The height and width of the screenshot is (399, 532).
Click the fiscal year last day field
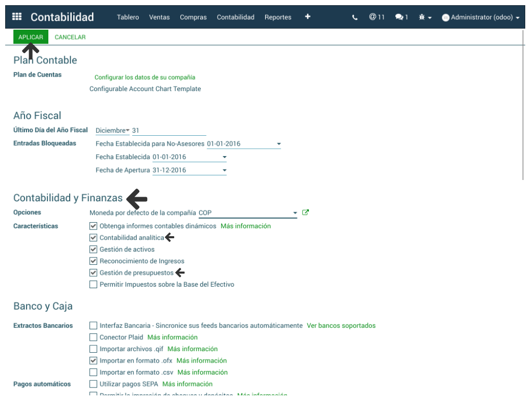click(168, 131)
